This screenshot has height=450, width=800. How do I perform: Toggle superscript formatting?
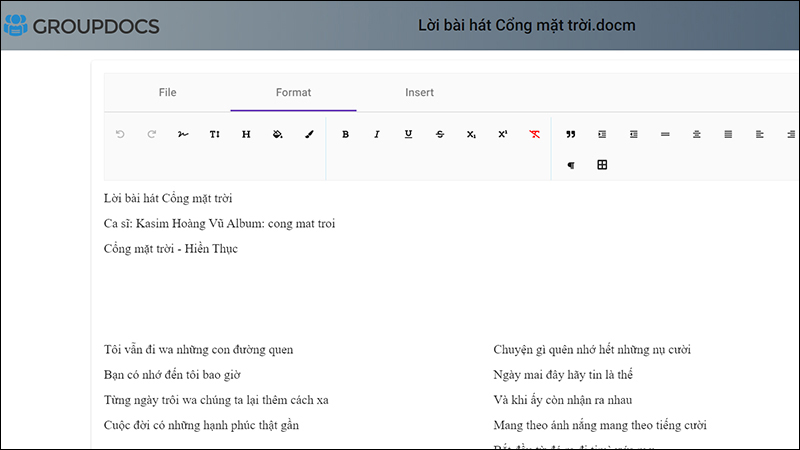tap(503, 134)
